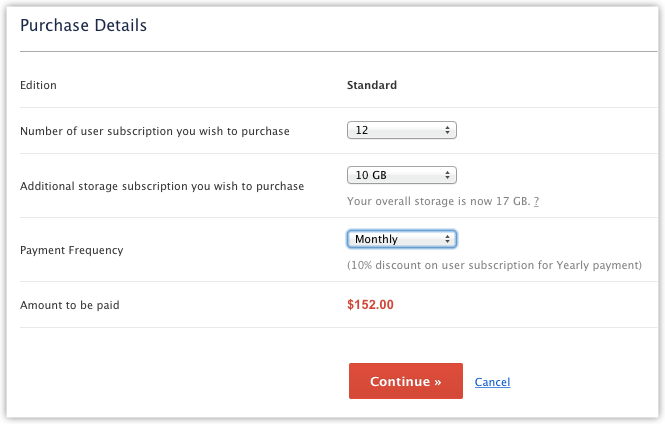
Task: Click the Additional storage subscription label
Action: 162,185
